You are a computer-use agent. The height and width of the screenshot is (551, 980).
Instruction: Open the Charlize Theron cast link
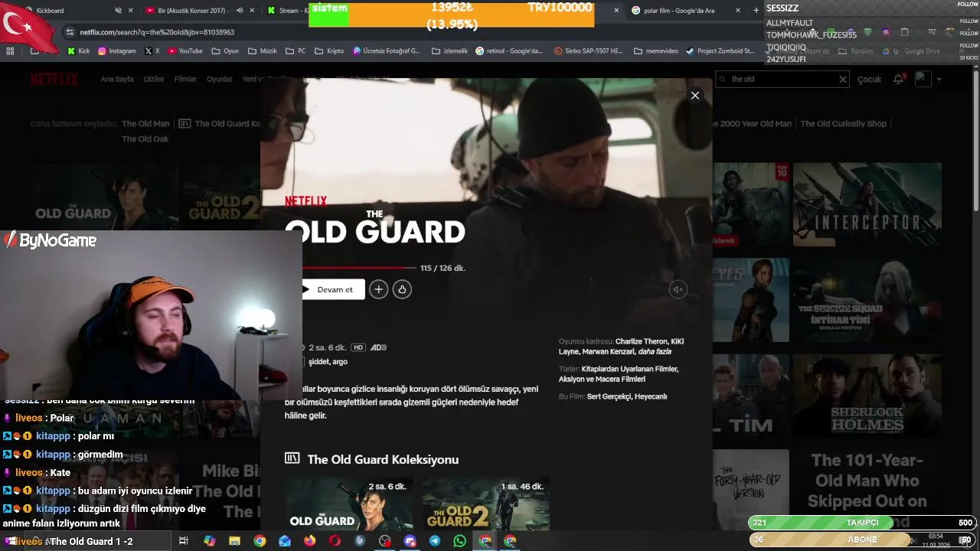(x=642, y=341)
